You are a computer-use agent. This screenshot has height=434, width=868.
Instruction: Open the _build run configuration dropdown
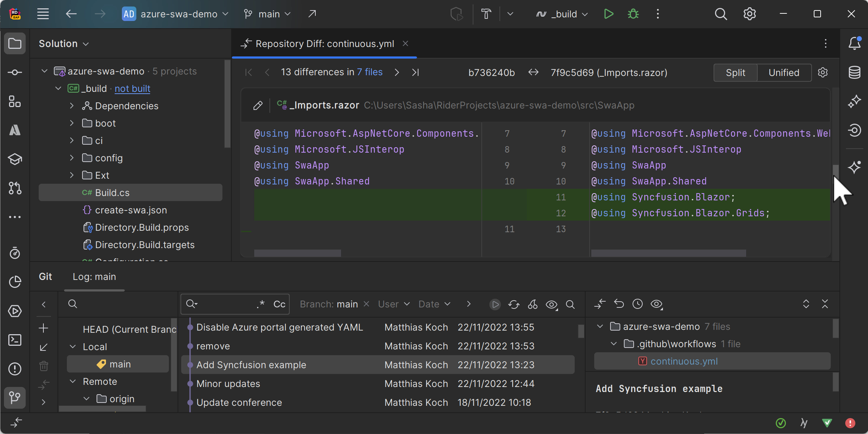click(562, 14)
